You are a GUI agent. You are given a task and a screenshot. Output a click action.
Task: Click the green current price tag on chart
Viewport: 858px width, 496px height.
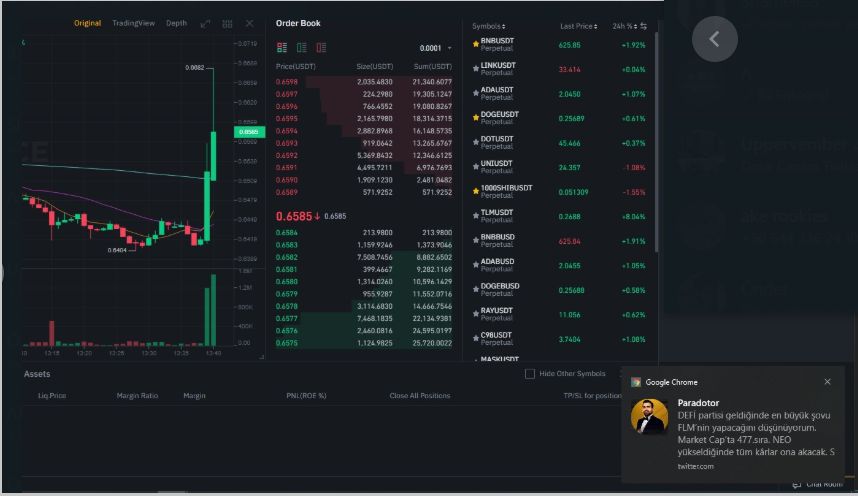point(250,132)
